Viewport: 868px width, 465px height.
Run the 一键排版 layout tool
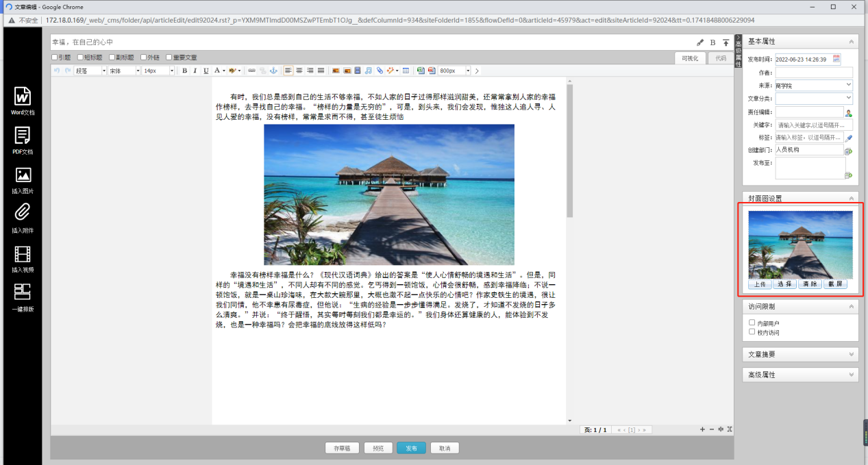[x=22, y=292]
